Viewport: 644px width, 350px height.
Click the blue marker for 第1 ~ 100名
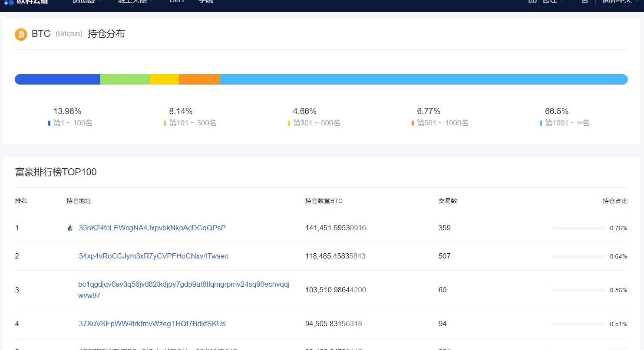(x=50, y=123)
